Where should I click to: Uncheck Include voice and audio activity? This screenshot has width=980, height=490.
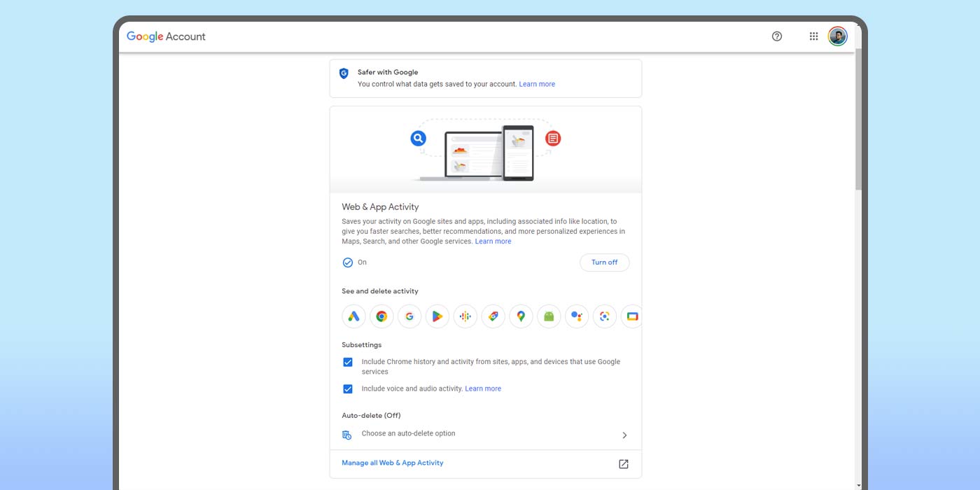coord(348,389)
